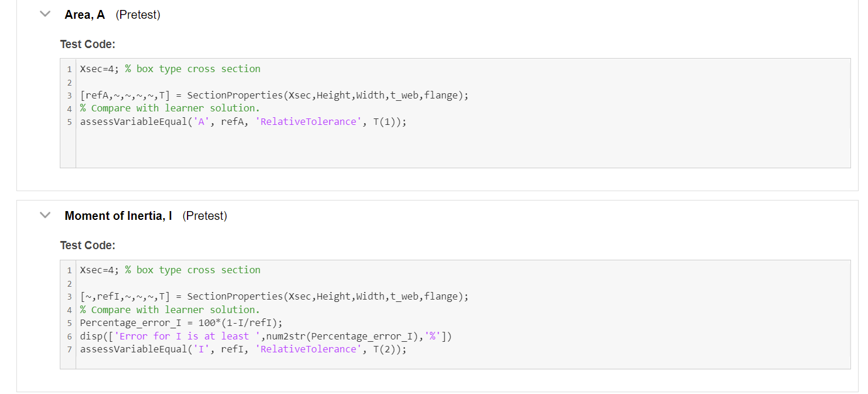Collapse the Area, A pretest section
The width and height of the screenshot is (868, 394).
pos(45,14)
